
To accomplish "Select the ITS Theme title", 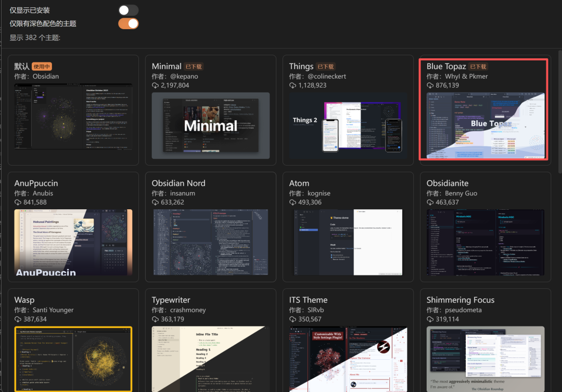I will (x=308, y=300).
